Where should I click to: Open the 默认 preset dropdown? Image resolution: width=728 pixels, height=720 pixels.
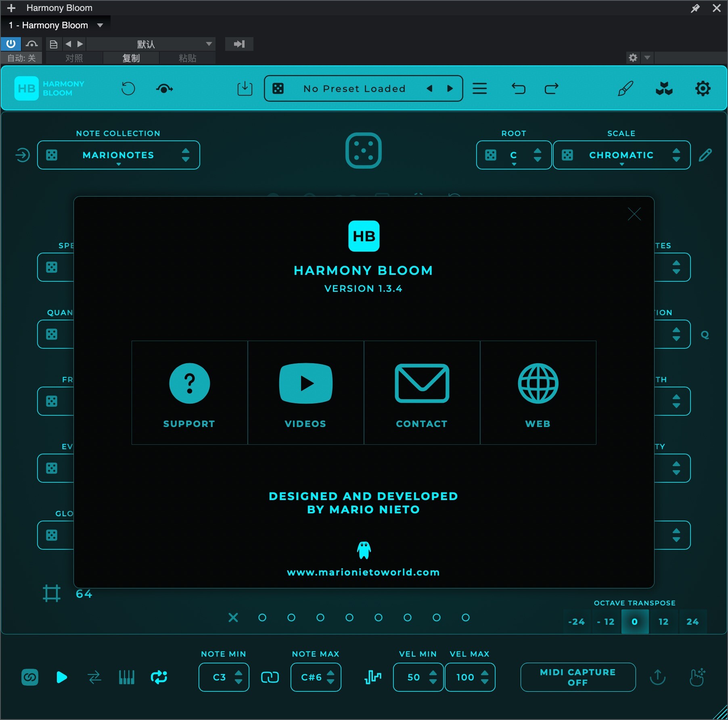151,44
